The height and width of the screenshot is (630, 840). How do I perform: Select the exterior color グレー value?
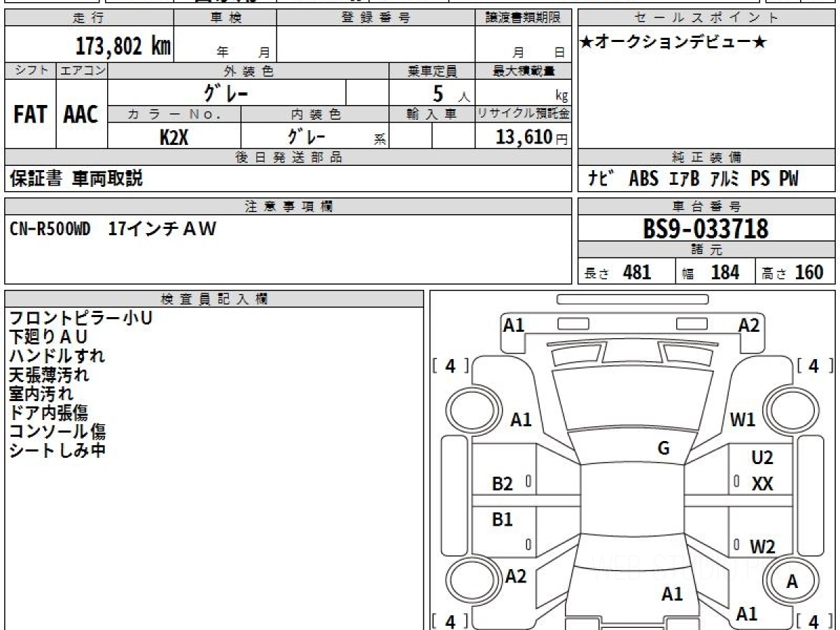click(226, 92)
